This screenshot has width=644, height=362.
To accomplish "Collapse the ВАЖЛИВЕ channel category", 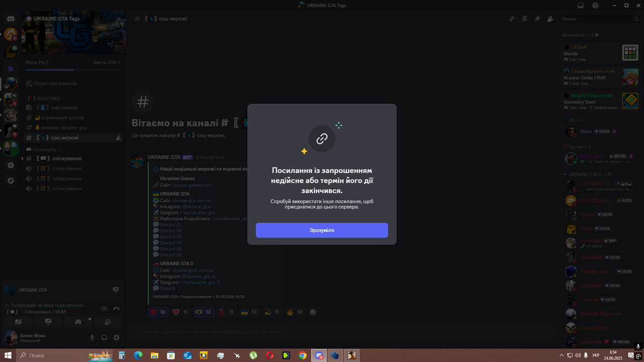I will pyautogui.click(x=46, y=99).
